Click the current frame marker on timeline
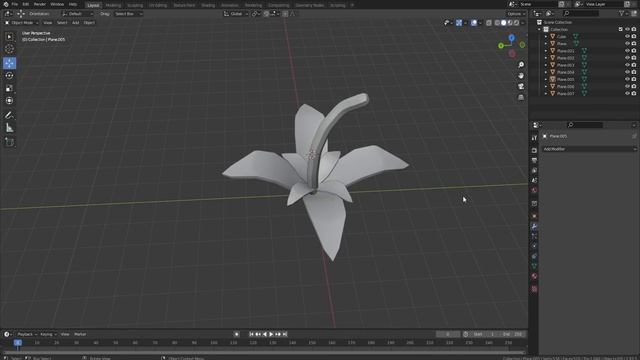 [x=18, y=343]
